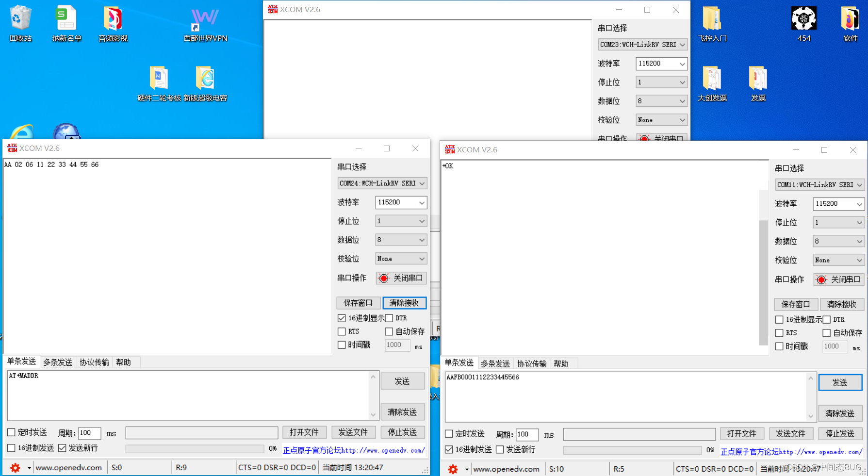Open the 音频影视 folder desktop icon
Viewport: 868px width, 476px height.
point(113,23)
